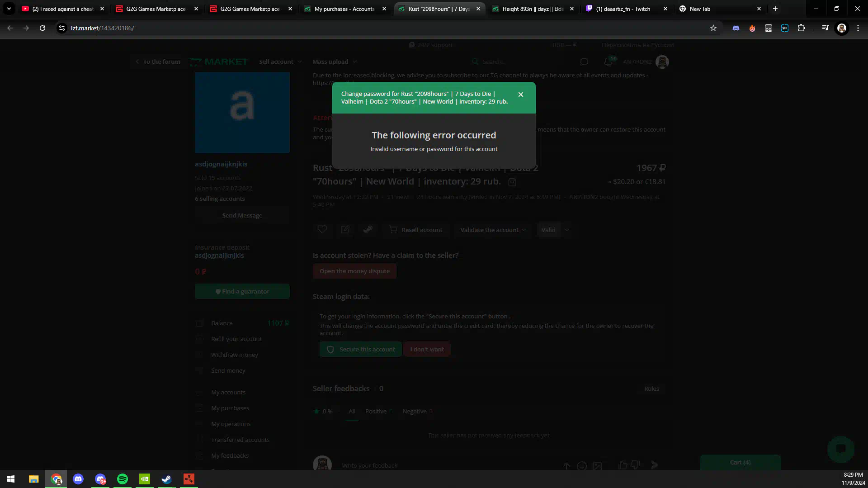Open Chrome three-dot menu

pyautogui.click(x=858, y=28)
